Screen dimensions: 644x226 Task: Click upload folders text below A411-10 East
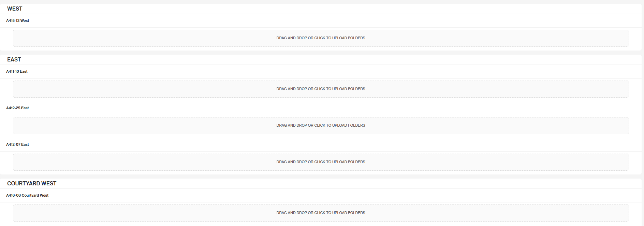321,89
